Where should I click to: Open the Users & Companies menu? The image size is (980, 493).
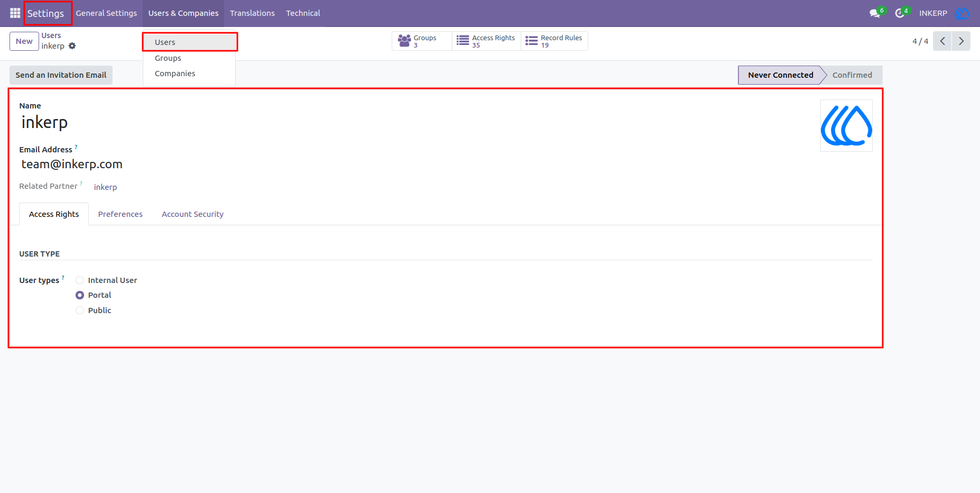183,13
